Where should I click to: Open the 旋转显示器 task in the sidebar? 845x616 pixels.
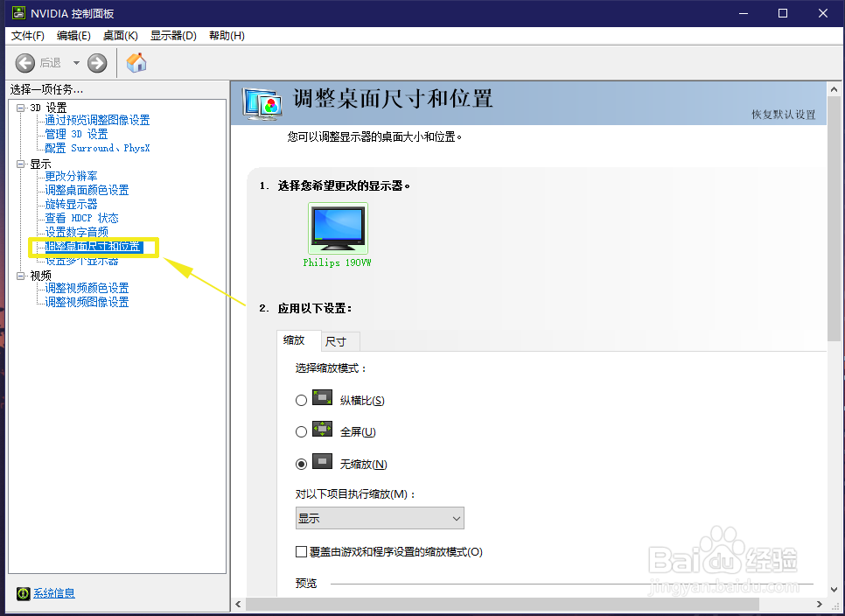(x=69, y=204)
